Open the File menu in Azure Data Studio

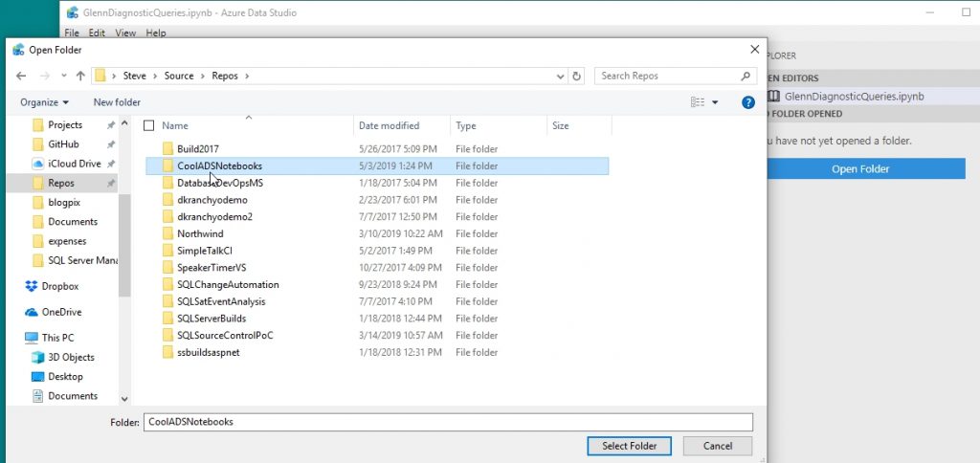72,33
